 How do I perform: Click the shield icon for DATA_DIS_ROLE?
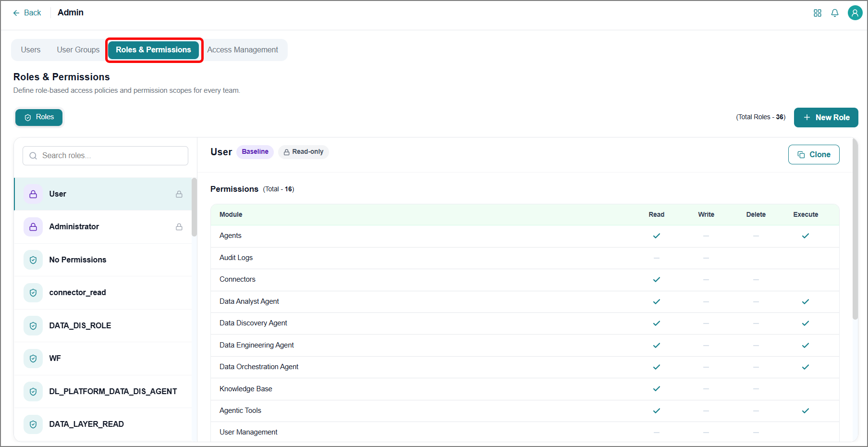(33, 326)
